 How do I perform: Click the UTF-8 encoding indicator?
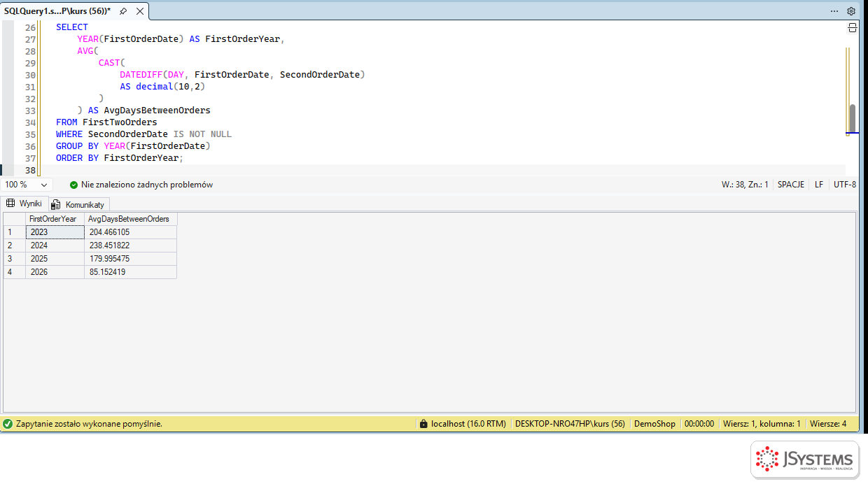coord(845,185)
